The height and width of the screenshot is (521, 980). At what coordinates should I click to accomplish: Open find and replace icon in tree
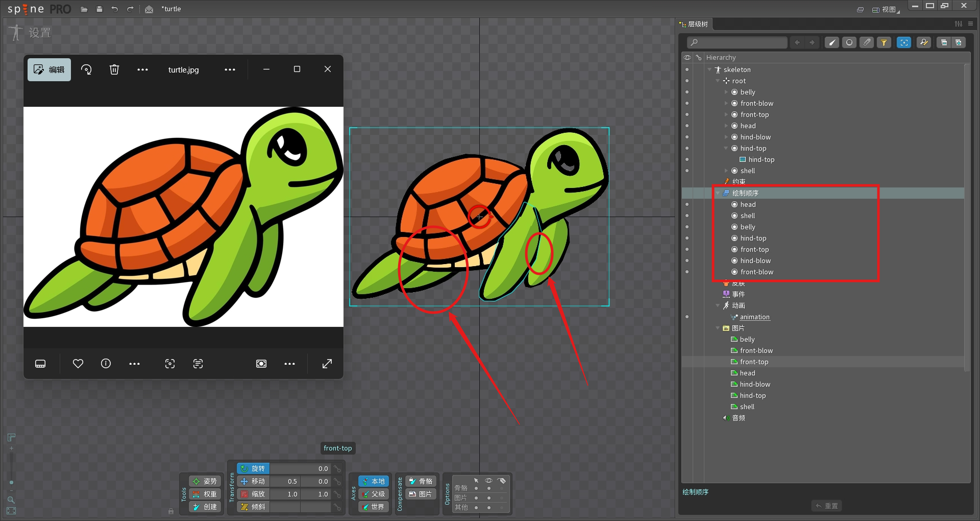click(x=924, y=42)
